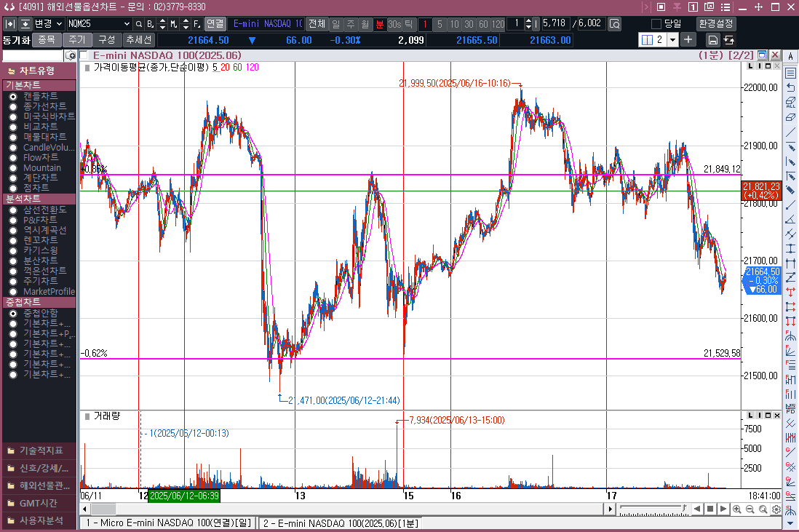Click the list icon in the title bar
Screen dimensions: 799x532
pyautogui.click(x=726, y=7)
